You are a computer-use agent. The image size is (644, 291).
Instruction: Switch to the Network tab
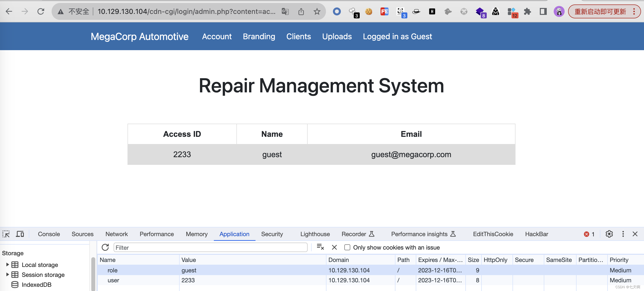117,234
